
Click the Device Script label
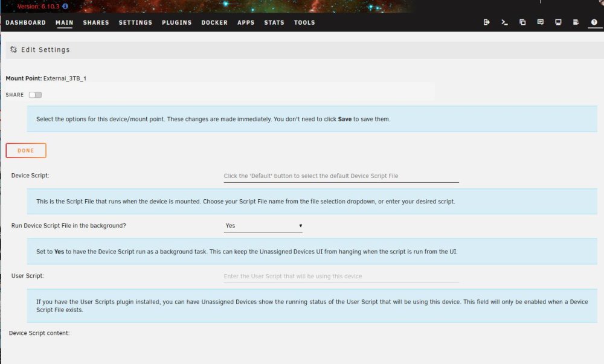tap(30, 176)
